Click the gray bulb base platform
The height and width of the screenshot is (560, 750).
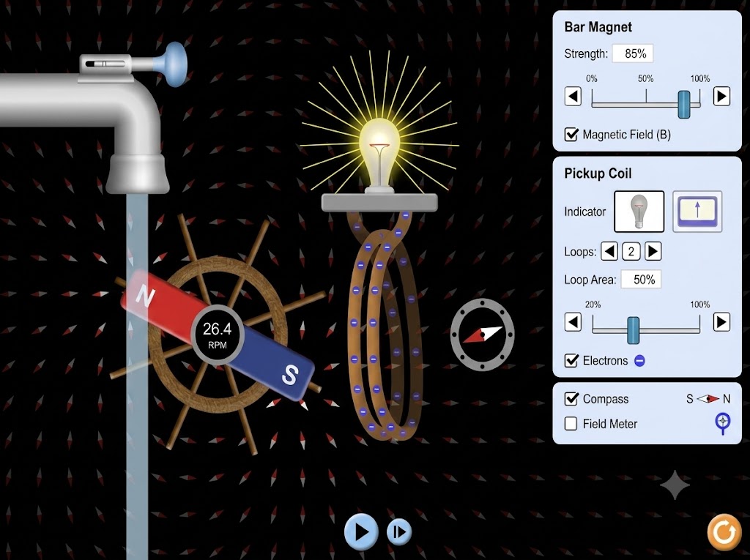(379, 203)
